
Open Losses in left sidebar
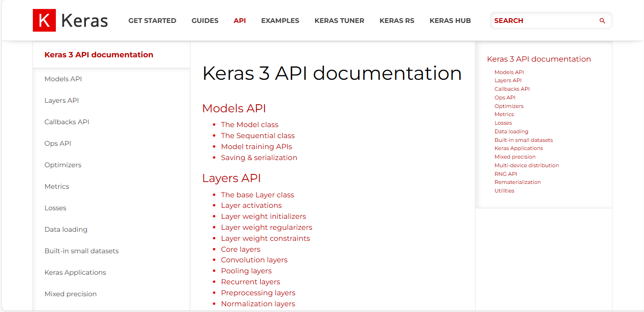(55, 208)
